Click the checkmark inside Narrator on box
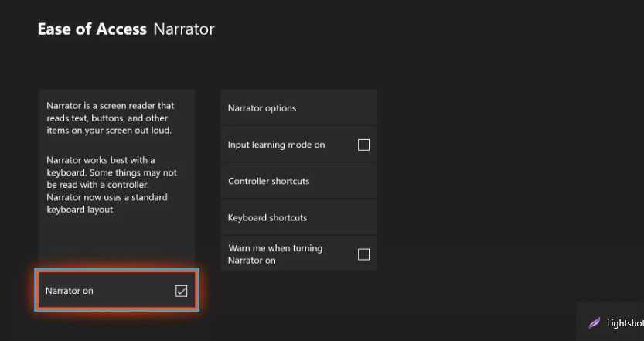The width and height of the screenshot is (644, 341). pos(181,291)
